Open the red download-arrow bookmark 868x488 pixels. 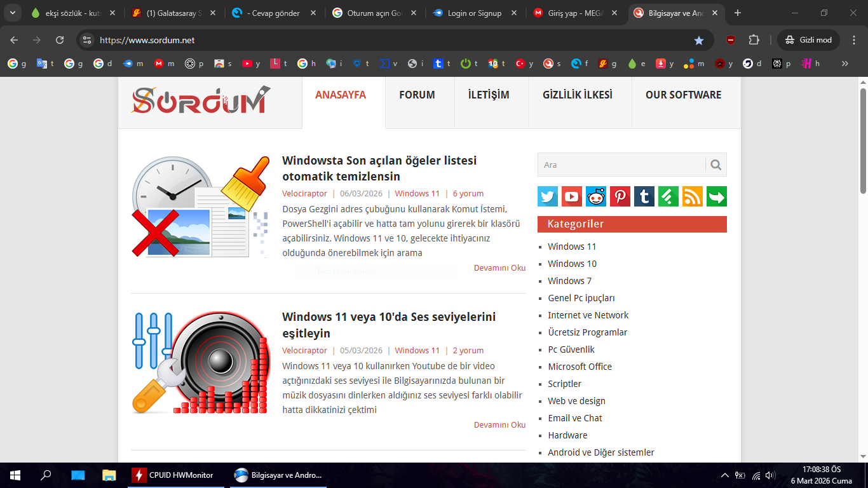click(x=665, y=64)
